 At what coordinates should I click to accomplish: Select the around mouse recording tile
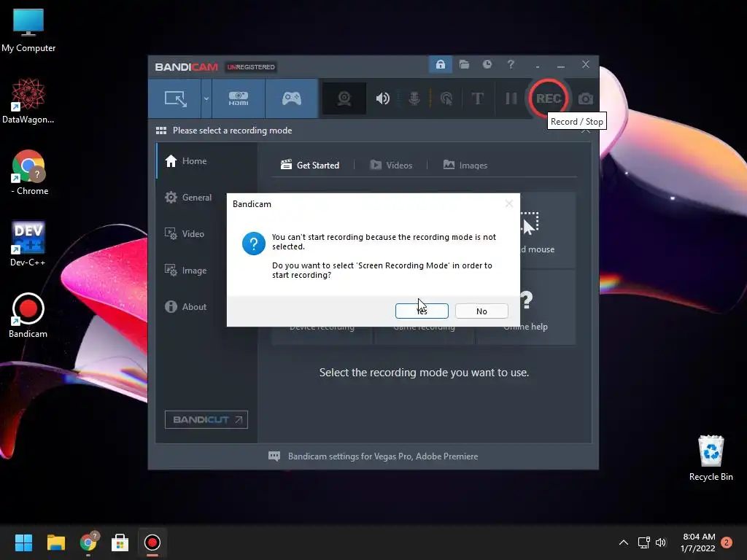point(548,230)
